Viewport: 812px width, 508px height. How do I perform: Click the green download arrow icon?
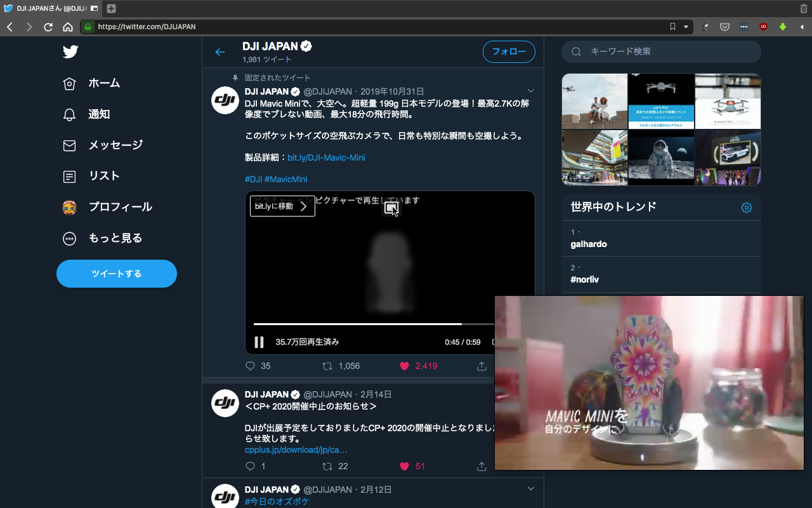pos(783,27)
